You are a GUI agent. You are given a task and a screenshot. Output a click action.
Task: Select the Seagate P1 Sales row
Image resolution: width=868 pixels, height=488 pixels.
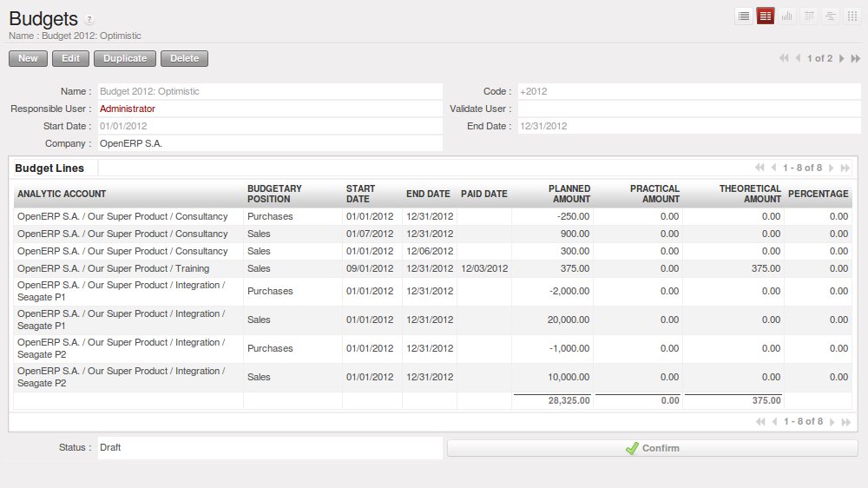pos(433,320)
